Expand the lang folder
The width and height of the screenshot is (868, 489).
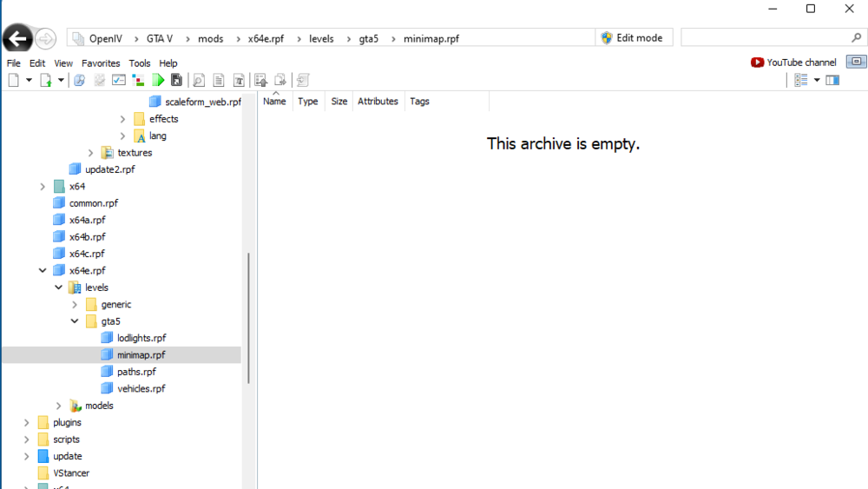[x=123, y=135]
